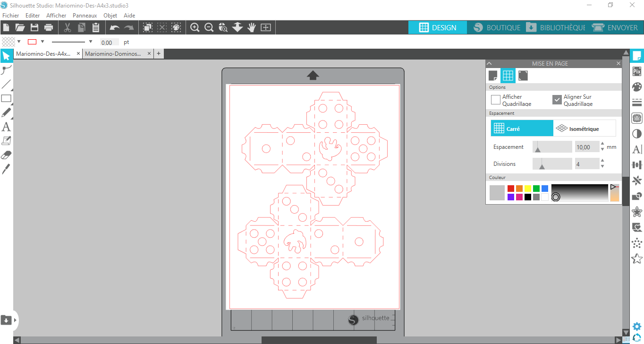Select the Edit Points tool

6,70
